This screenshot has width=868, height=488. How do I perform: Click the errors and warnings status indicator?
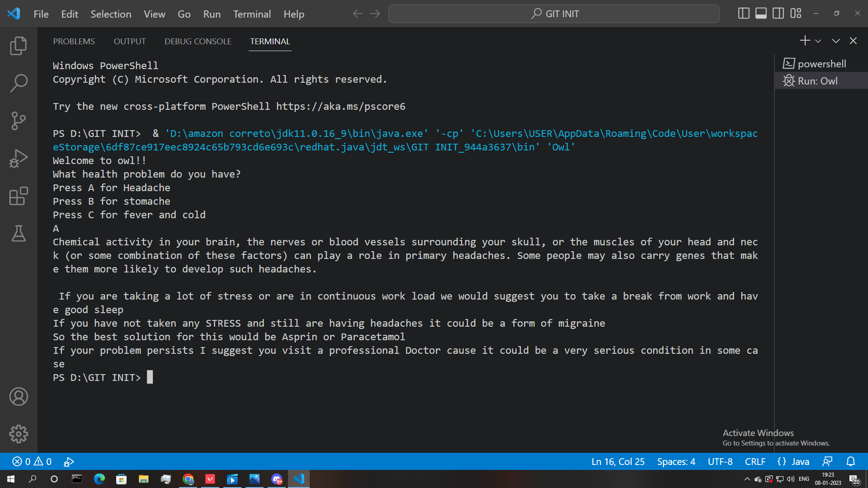pos(32,461)
